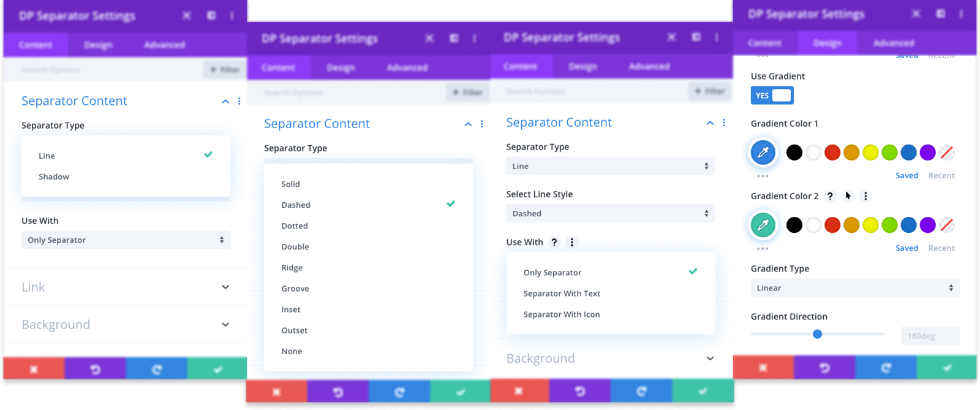This screenshot has height=410, width=980.
Task: Select the Shadow separator type option
Action: pyautogui.click(x=54, y=177)
